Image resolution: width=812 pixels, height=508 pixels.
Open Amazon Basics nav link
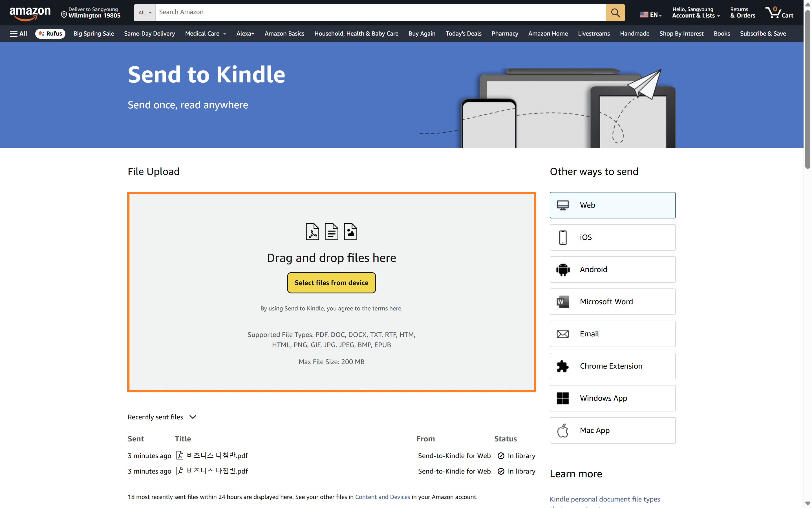284,34
